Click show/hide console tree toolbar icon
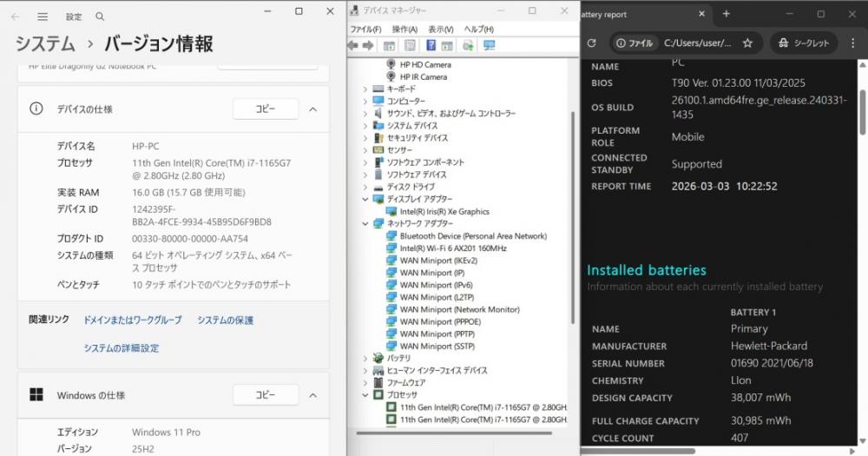The height and width of the screenshot is (456, 868). coord(389,45)
